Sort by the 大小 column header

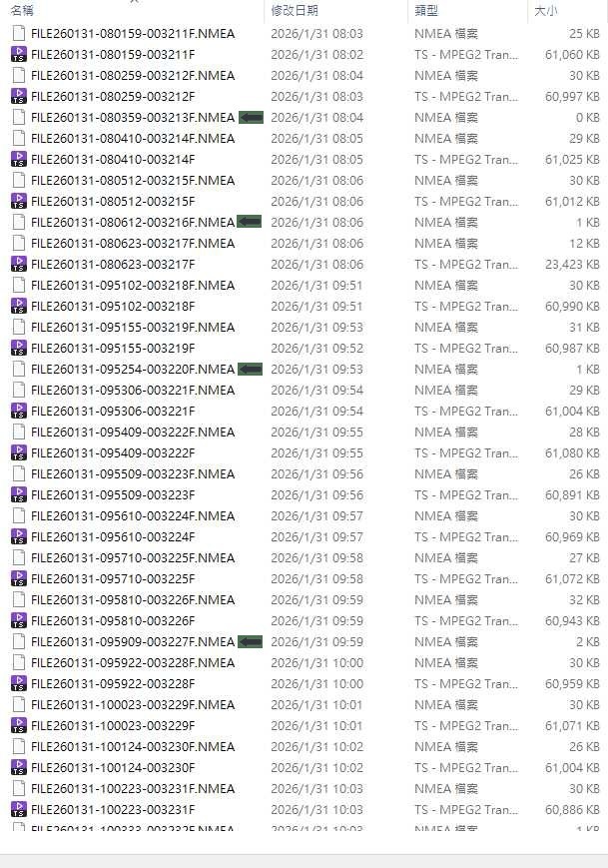[x=545, y=10]
